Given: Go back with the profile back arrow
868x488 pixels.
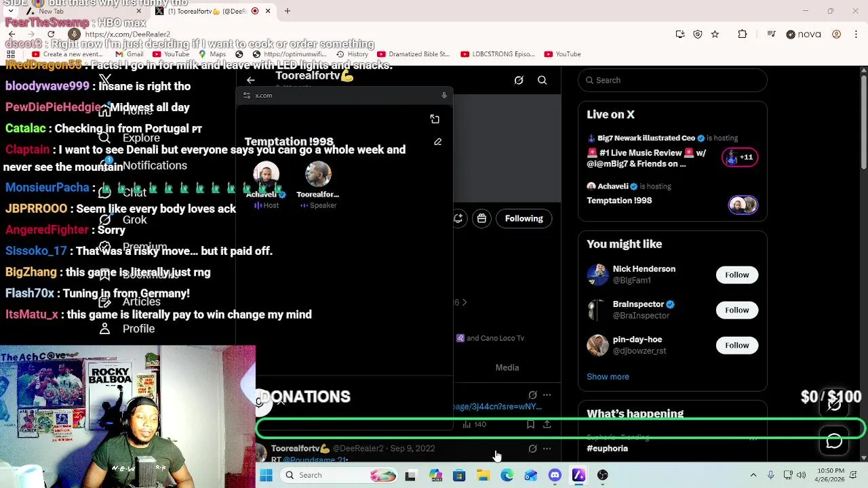Looking at the screenshot, I should 250,80.
